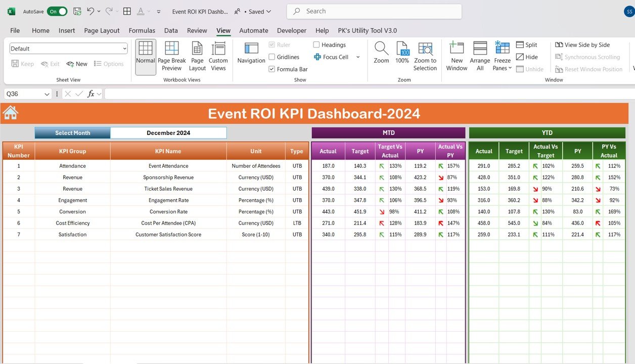The height and width of the screenshot is (364, 635).
Task: Click the Cost Per Attendee (CPA) cell
Action: click(x=168, y=223)
